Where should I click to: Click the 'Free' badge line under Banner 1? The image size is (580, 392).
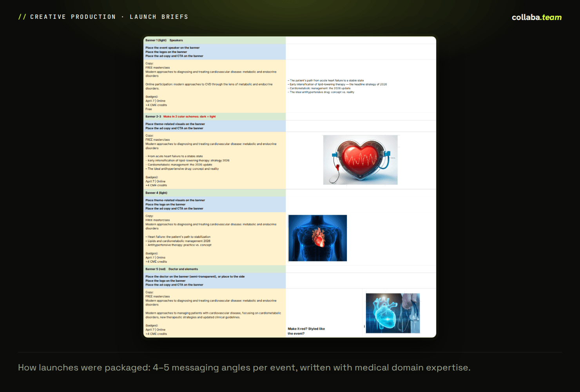149,109
